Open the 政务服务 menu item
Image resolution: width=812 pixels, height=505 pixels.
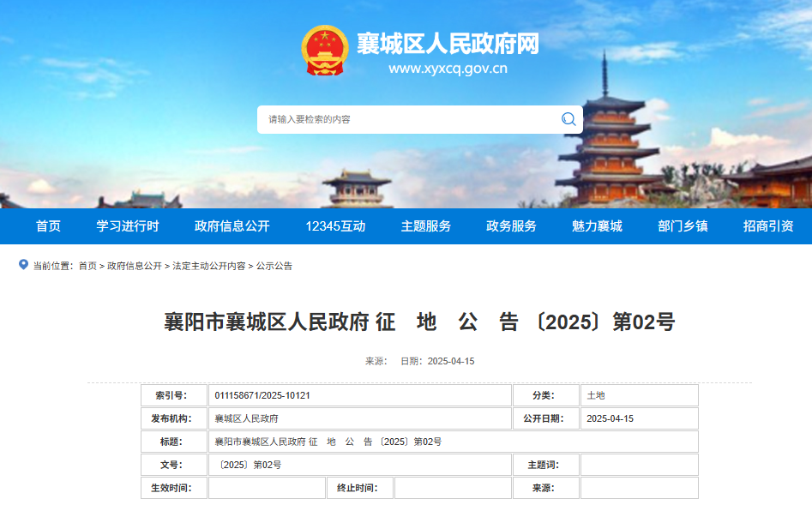(x=511, y=226)
